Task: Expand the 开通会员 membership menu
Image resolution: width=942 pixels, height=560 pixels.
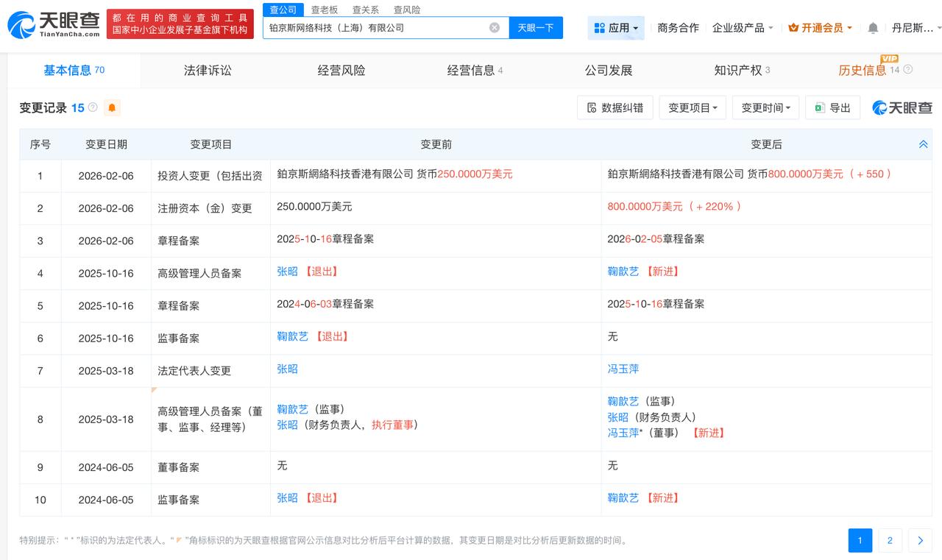Action: click(820, 28)
